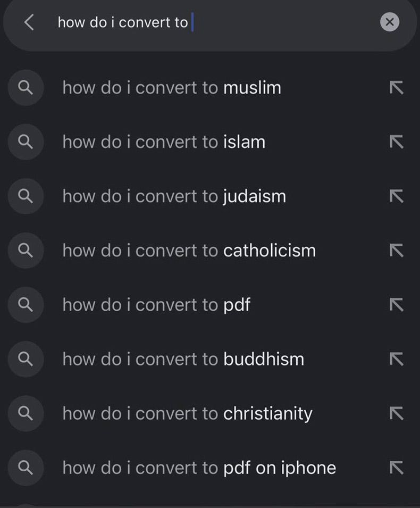Select suggestion 'how do i convert to islam'

tap(164, 142)
